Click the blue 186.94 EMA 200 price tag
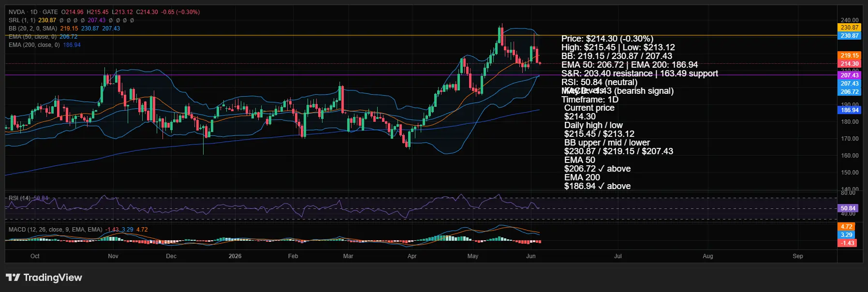 pos(849,110)
